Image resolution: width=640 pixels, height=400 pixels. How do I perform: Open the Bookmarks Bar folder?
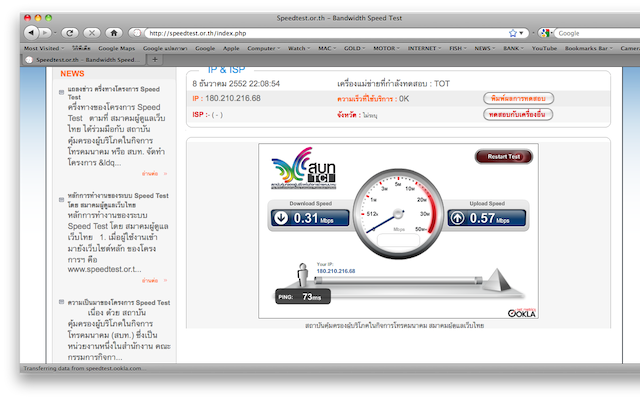pyautogui.click(x=589, y=48)
